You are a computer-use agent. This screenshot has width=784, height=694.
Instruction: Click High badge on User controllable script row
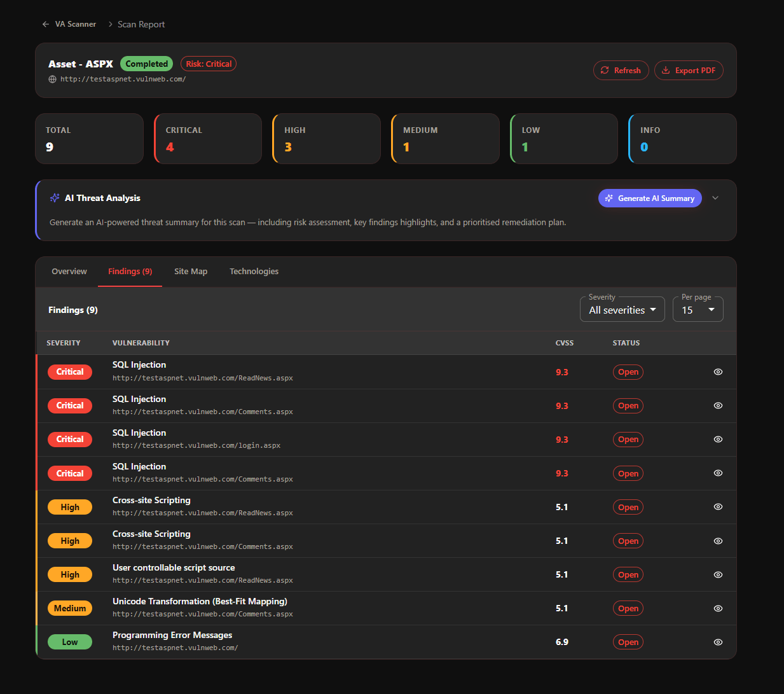[x=70, y=574]
